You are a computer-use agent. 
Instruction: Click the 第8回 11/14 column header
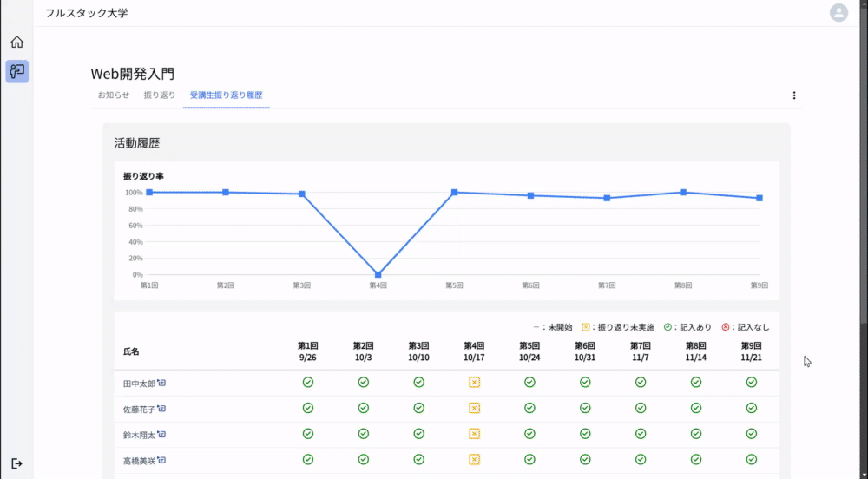696,351
